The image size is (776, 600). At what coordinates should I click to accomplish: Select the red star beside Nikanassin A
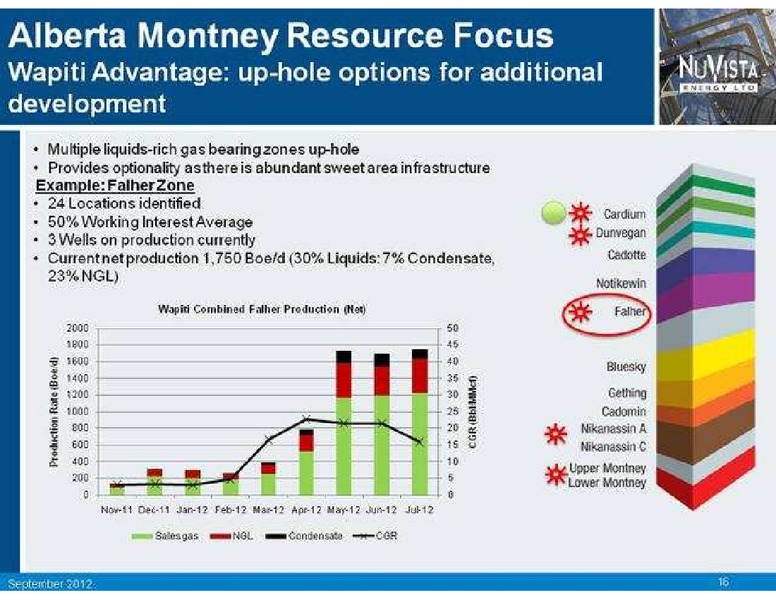click(555, 434)
